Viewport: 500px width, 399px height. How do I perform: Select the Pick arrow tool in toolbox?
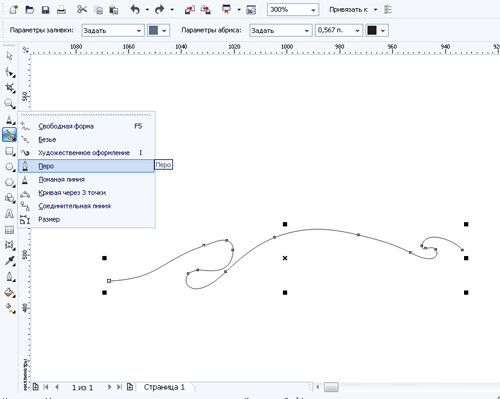[x=9, y=56]
